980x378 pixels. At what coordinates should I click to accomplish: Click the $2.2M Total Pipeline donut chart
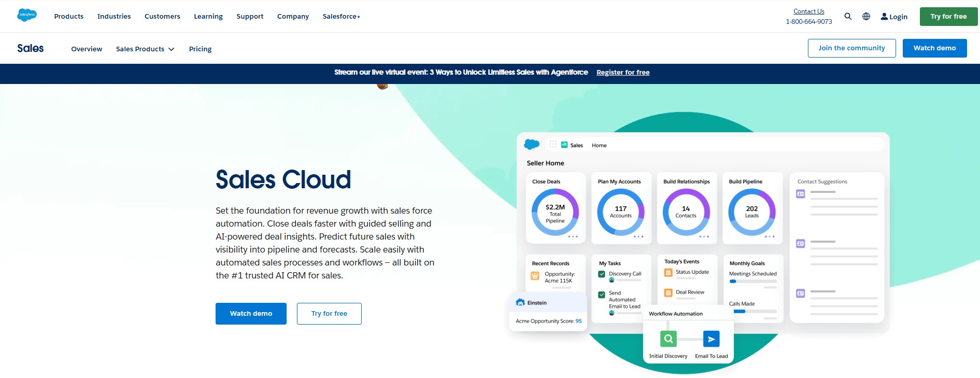point(555,212)
